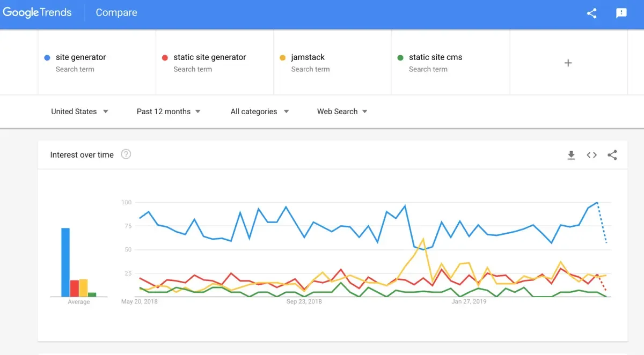Click the yellow jamstack peak on chart
Screen dimensions: 644x355
423,239
